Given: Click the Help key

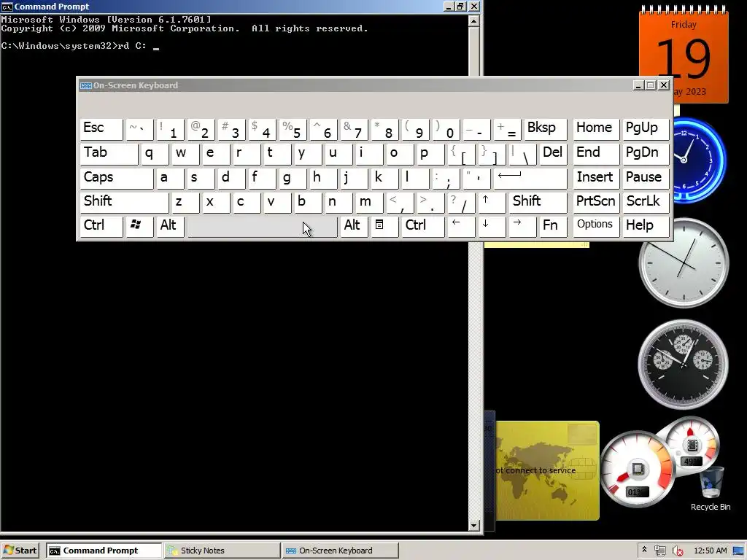Looking at the screenshot, I should (646, 226).
